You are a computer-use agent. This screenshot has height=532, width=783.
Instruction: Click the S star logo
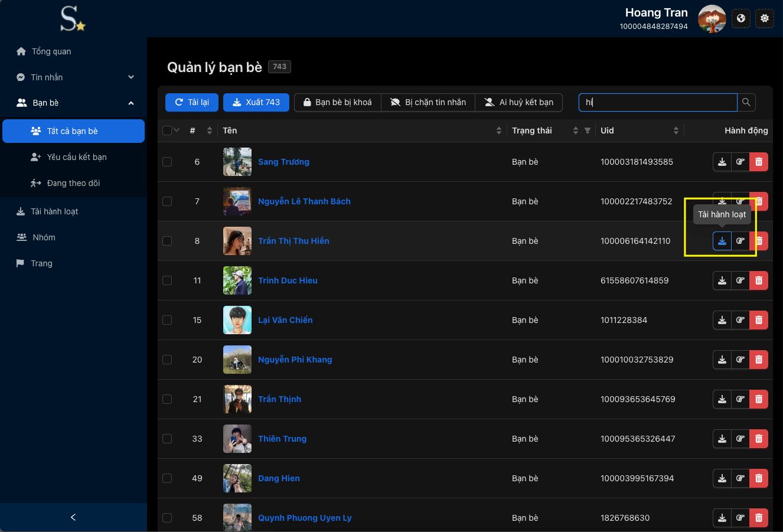pos(73,19)
